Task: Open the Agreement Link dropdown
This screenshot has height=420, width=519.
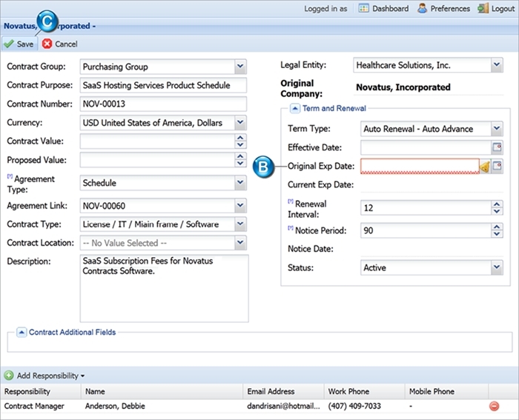Action: click(240, 206)
